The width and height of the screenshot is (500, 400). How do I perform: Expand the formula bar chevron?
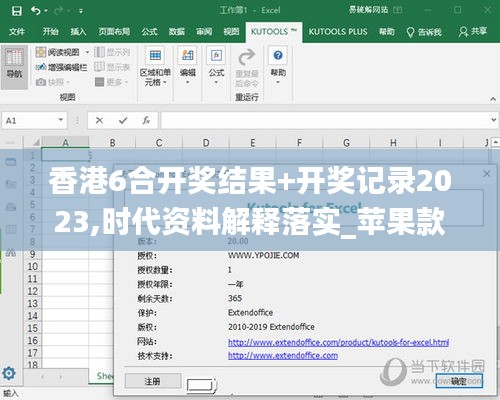(x=494, y=120)
